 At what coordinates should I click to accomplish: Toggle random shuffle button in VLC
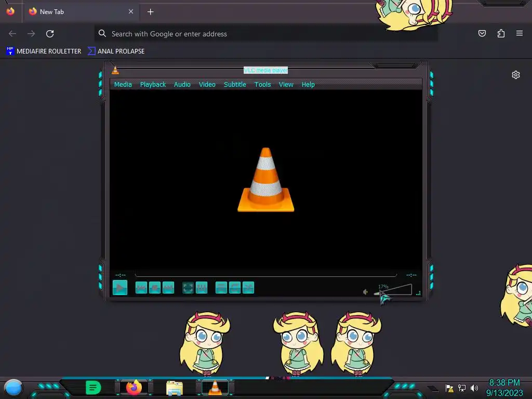tap(248, 288)
